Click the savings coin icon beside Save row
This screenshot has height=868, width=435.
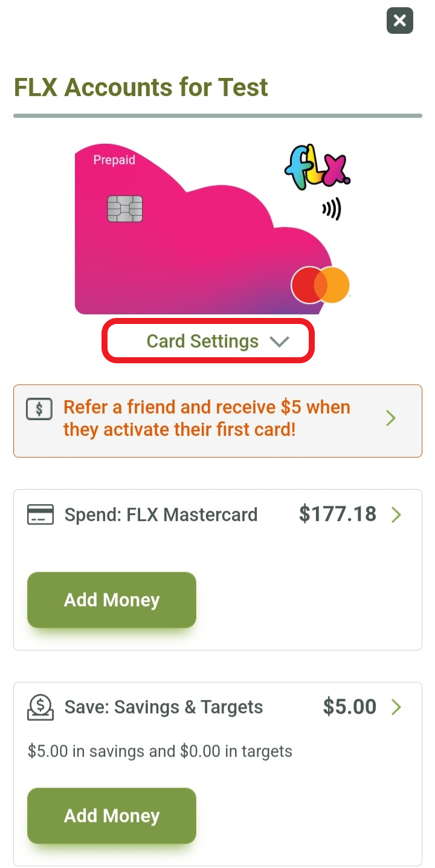click(x=40, y=707)
